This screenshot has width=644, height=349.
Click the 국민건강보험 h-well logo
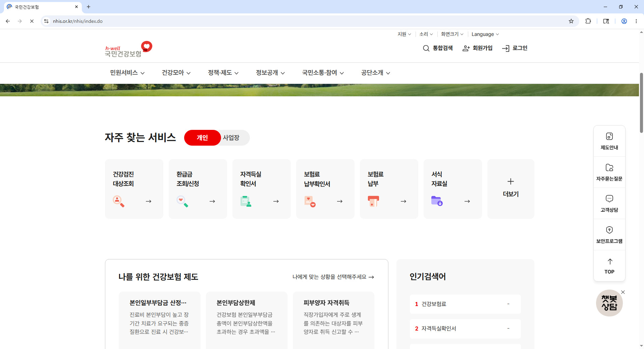pyautogui.click(x=128, y=49)
